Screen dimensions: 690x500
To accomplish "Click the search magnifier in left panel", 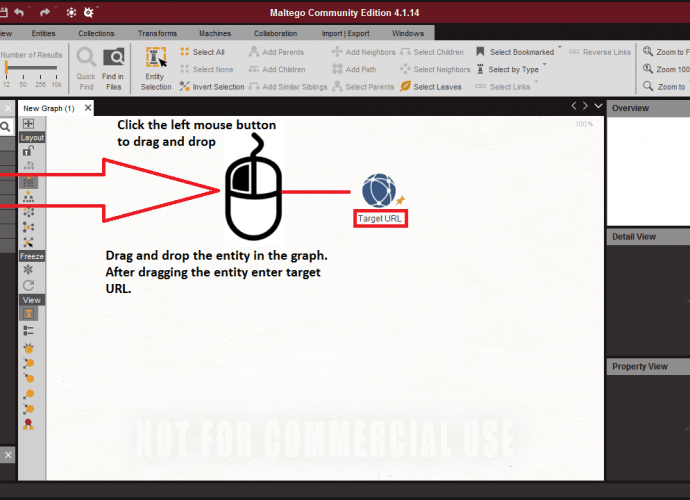I will (x=5, y=127).
